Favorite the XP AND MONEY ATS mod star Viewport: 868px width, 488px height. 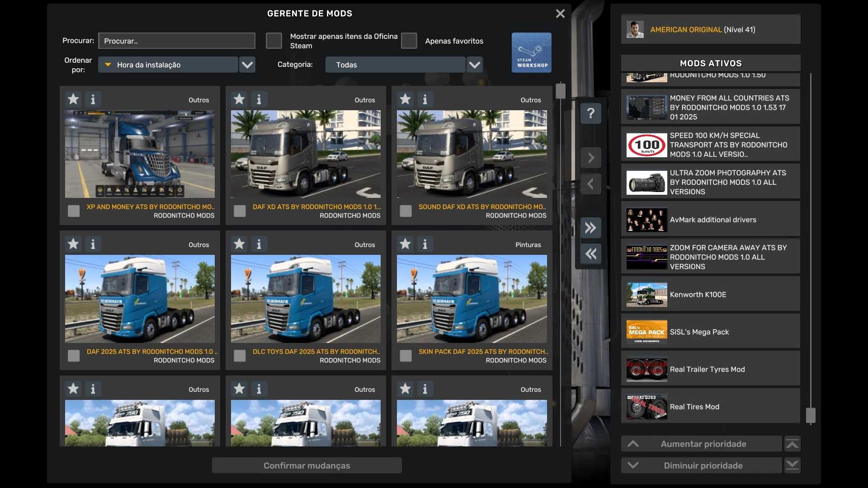73,99
